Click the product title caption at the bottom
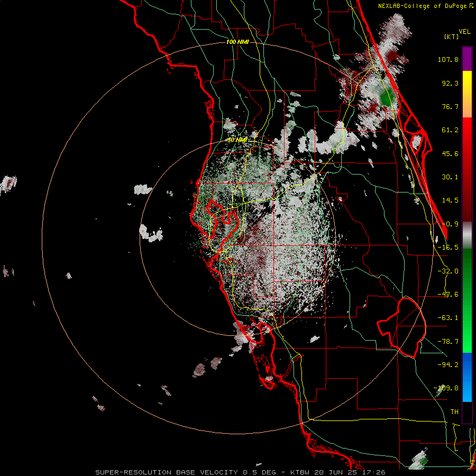 [241, 472]
